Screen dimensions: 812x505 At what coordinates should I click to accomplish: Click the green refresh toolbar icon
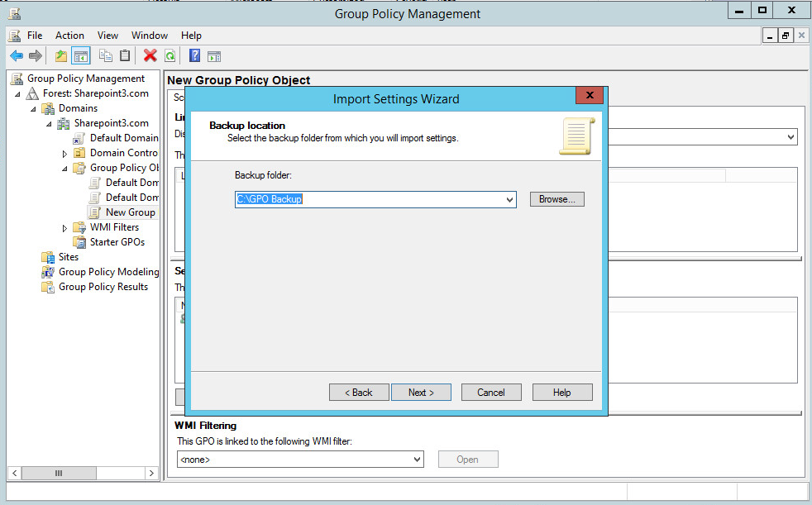[170, 56]
